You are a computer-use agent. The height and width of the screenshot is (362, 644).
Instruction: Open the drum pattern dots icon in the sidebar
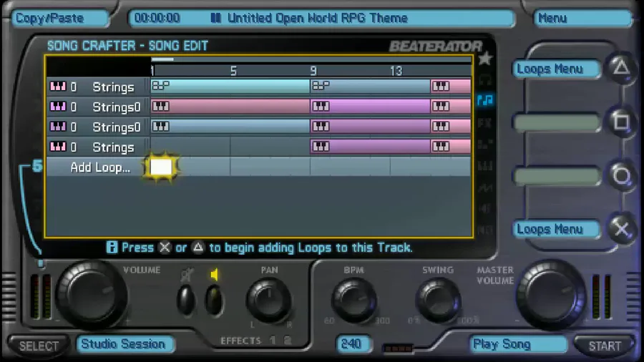coord(485,144)
